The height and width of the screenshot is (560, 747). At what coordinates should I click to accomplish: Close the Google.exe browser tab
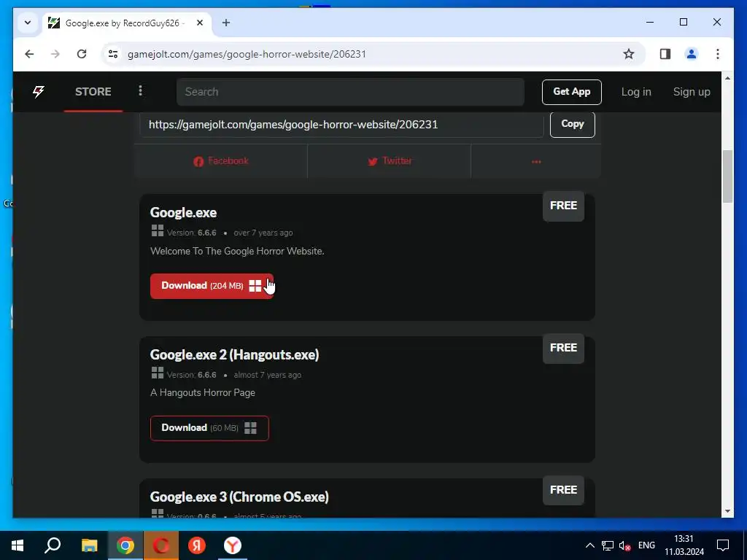[200, 23]
